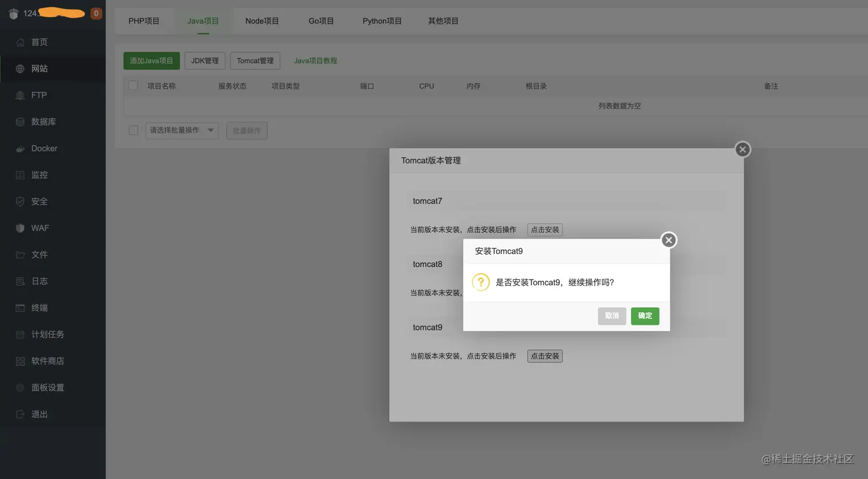The height and width of the screenshot is (479, 868).
Task: Close the Tomcat版本管理 window with X
Action: pyautogui.click(x=742, y=149)
